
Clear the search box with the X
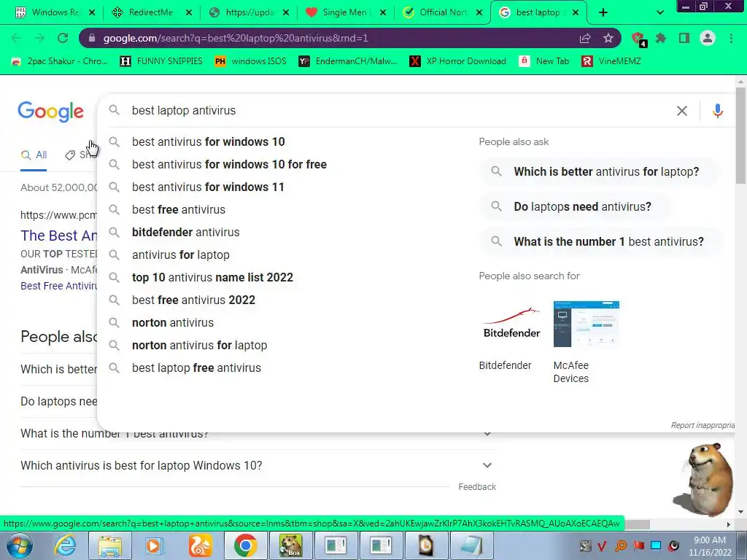click(682, 111)
